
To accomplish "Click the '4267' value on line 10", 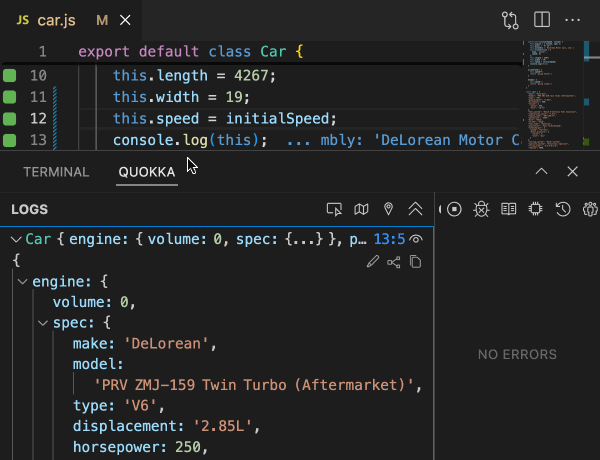I will tap(251, 75).
